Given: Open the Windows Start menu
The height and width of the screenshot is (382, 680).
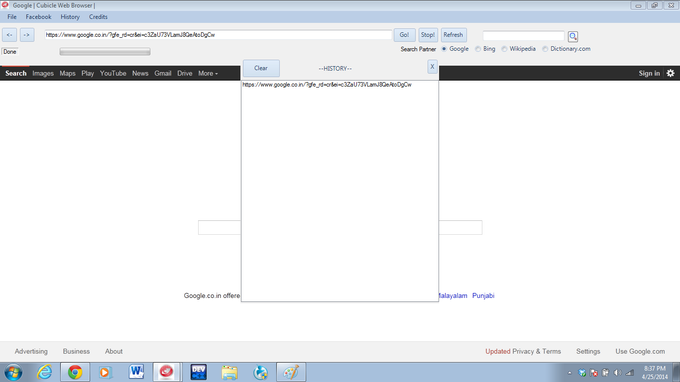Looking at the screenshot, I should [x=13, y=373].
